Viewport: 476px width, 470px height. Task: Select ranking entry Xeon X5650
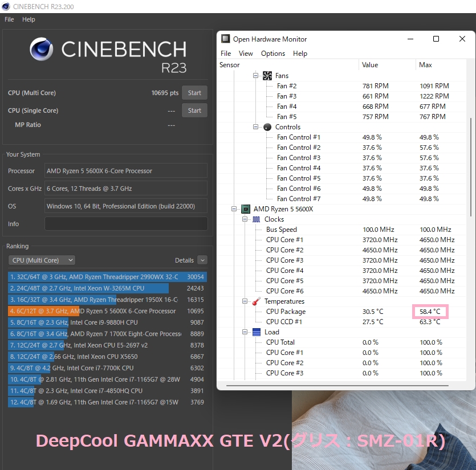tap(108, 357)
